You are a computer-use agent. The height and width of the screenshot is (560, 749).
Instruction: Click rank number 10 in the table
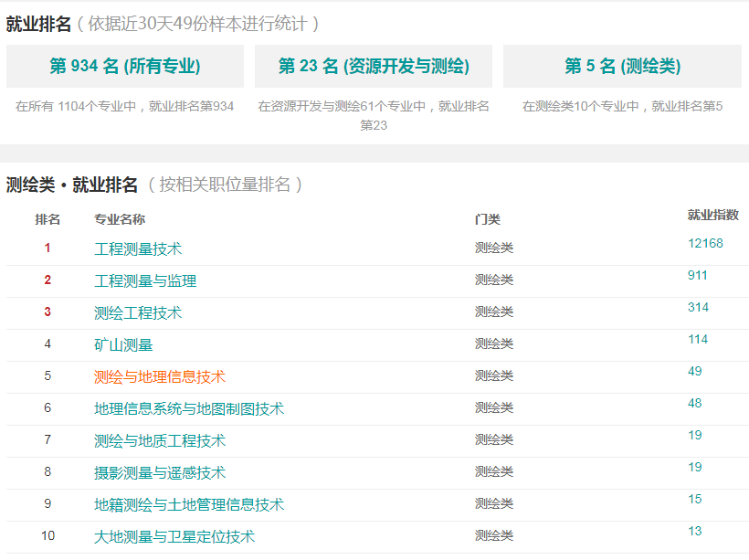(47, 535)
